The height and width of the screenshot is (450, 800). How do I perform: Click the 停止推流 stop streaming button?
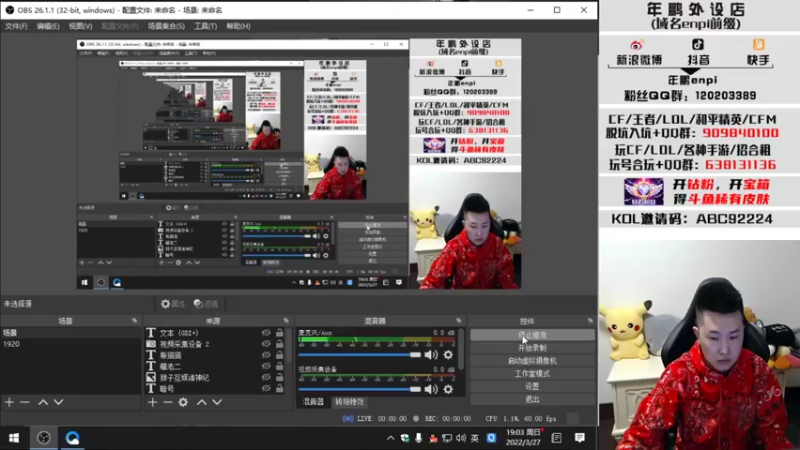point(532,335)
